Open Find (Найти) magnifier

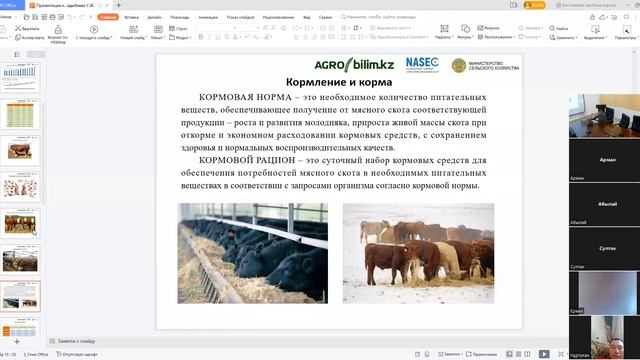[559, 28]
